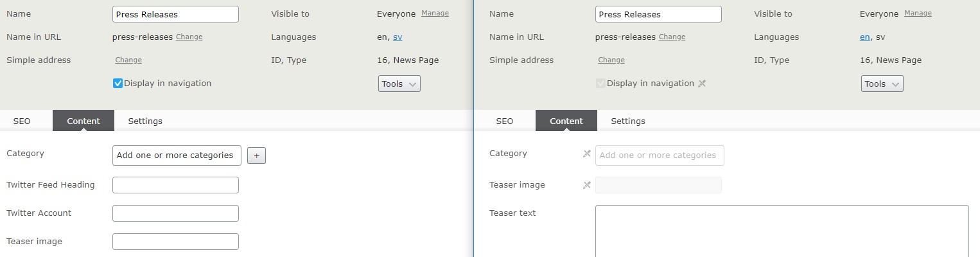Screen dimensions: 980x257
Task: Switch to the sv language link
Action: (398, 37)
